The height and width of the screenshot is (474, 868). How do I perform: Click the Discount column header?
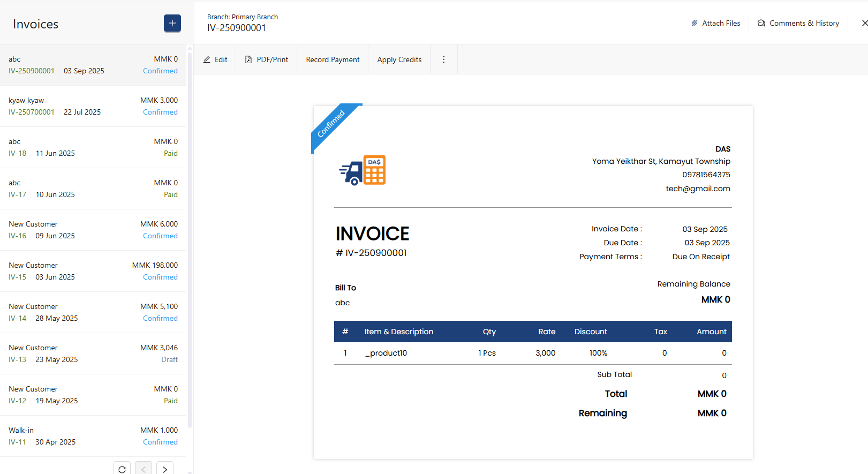click(591, 332)
